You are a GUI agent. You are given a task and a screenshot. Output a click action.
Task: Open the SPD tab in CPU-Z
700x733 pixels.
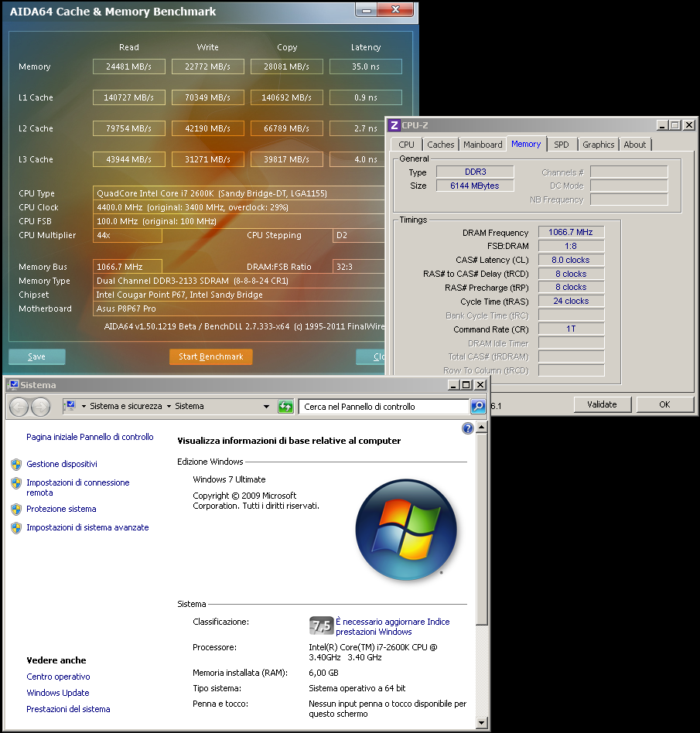[562, 145]
